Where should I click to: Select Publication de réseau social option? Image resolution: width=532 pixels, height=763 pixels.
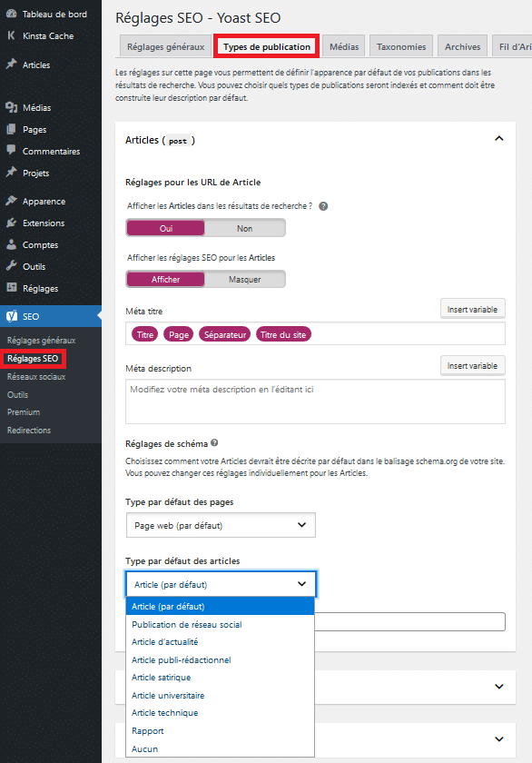tap(221, 624)
